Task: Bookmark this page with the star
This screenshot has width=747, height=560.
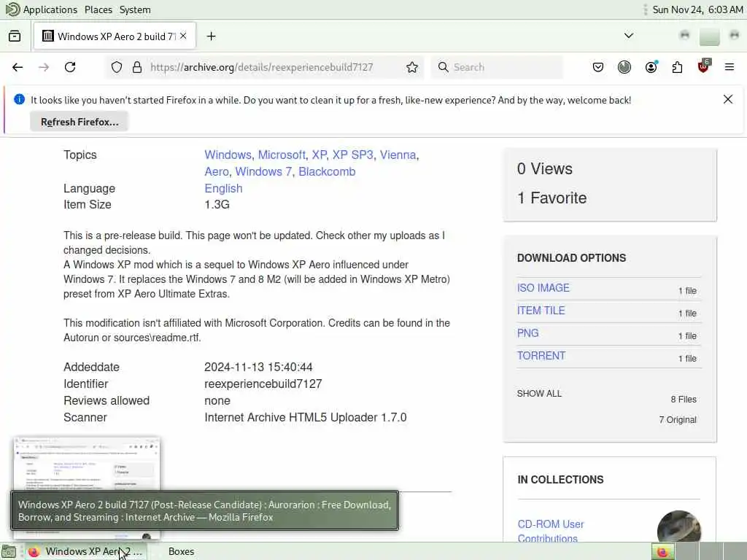Action: (412, 67)
